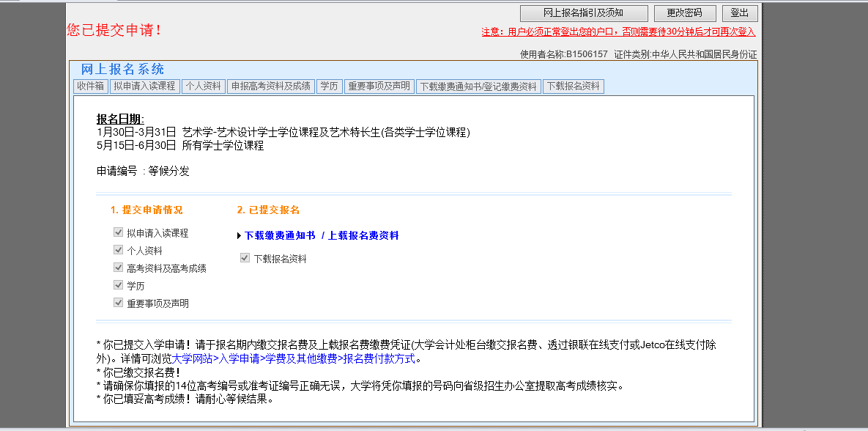Viewport: 868px width, 431px height.
Task: Select the 下载报名资料 tab
Action: coord(573,86)
